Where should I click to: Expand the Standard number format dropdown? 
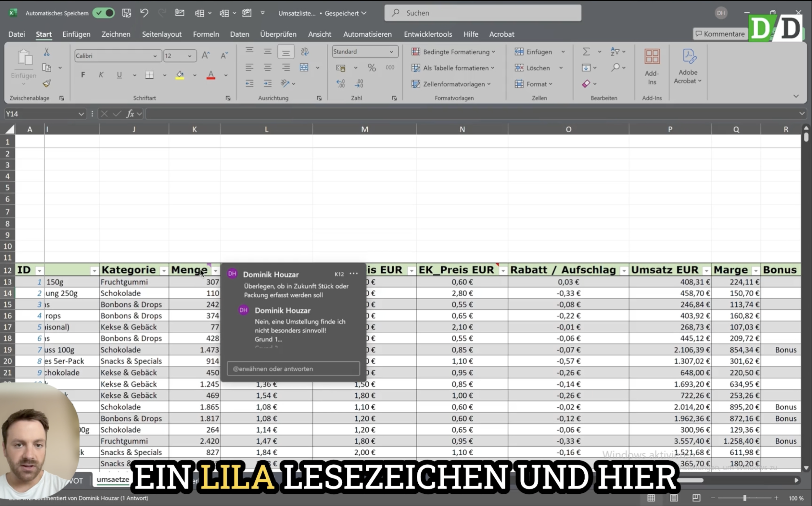[391, 52]
